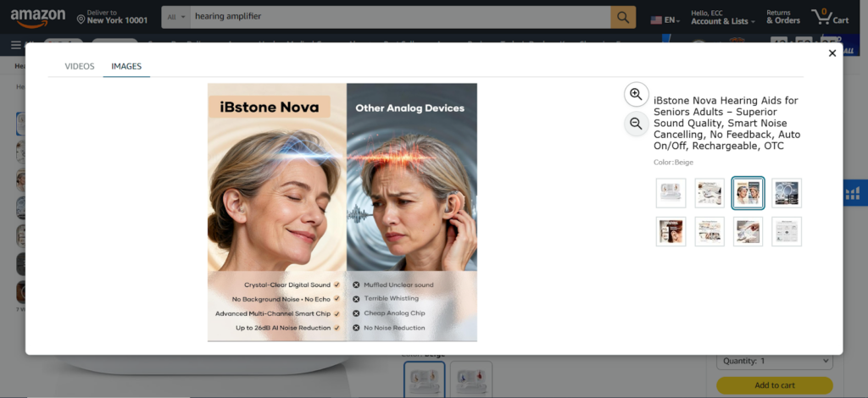Select the last thumbnail in bottom row
This screenshot has height=398, width=868.
pyautogui.click(x=787, y=231)
